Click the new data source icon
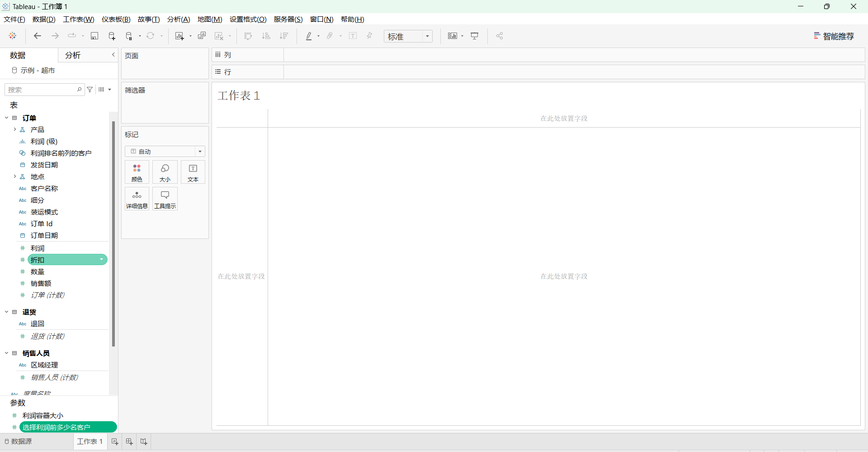The image size is (868, 452). point(112,36)
